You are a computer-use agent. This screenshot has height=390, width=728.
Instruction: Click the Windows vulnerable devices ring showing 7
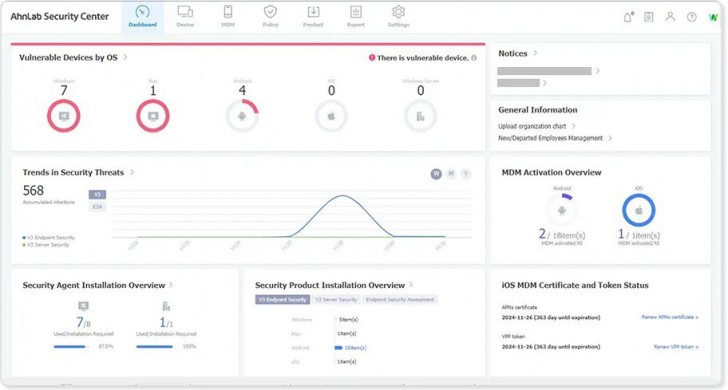(64, 116)
